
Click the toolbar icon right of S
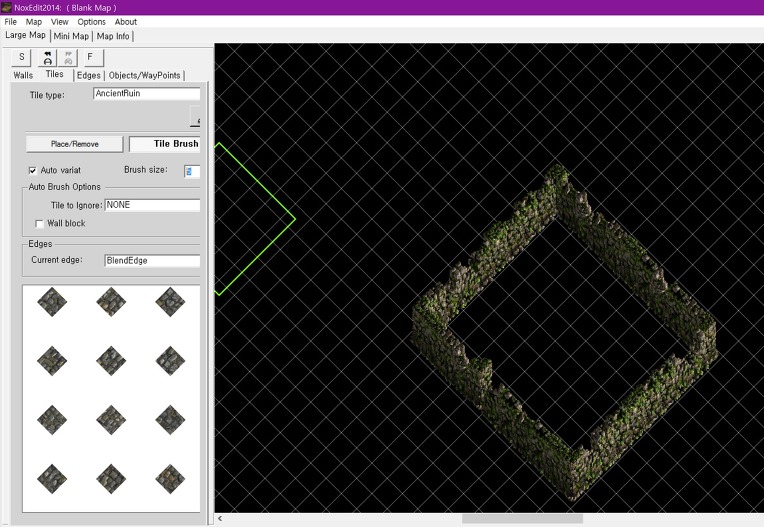(47, 57)
